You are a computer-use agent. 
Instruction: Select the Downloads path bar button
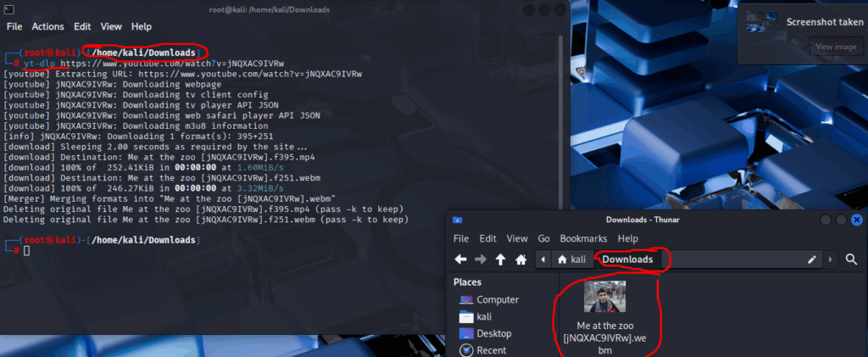[x=628, y=259]
